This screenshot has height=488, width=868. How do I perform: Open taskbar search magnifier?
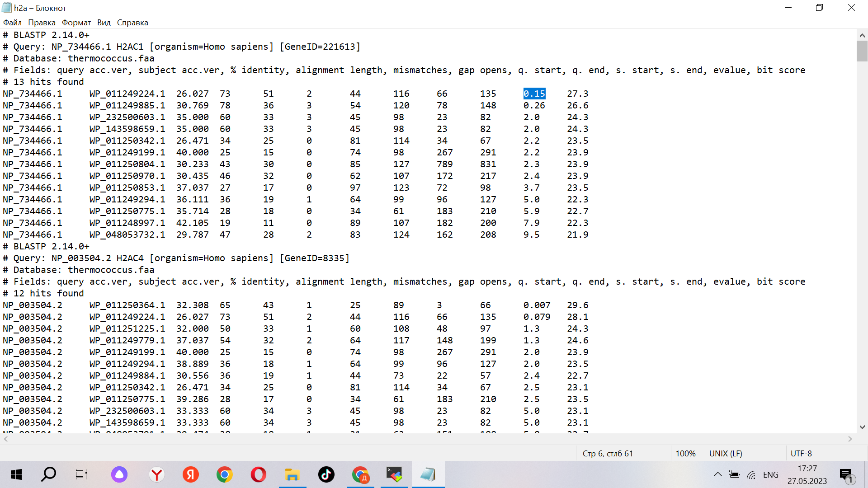(48, 474)
